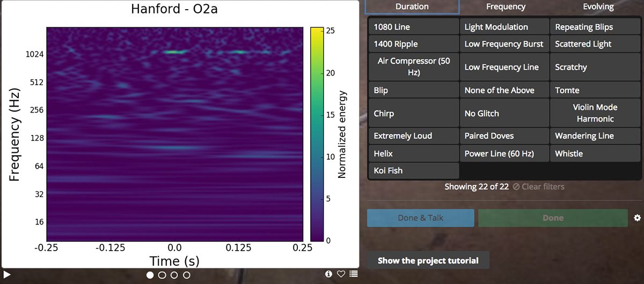Play the spectrogram slideshow
Image resolution: width=644 pixels, height=284 pixels.
(7, 274)
